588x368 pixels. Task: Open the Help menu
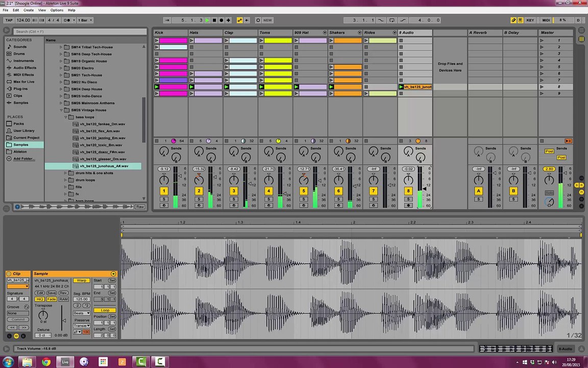pyautogui.click(x=71, y=10)
